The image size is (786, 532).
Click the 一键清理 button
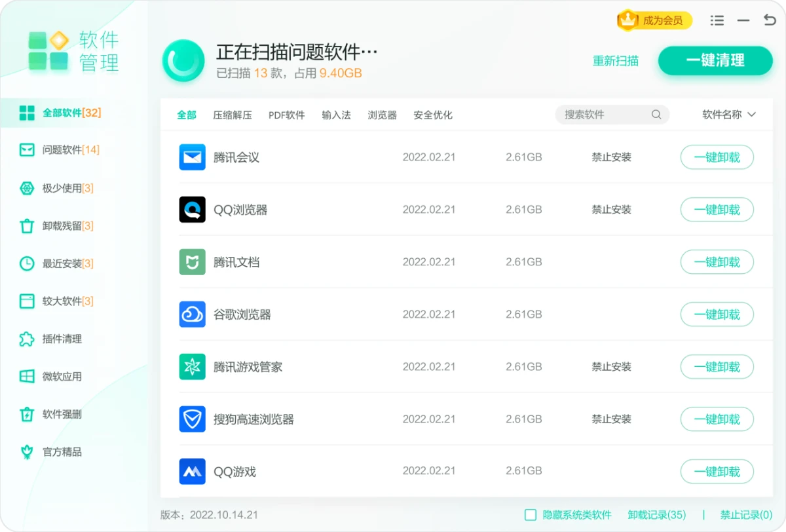715,60
